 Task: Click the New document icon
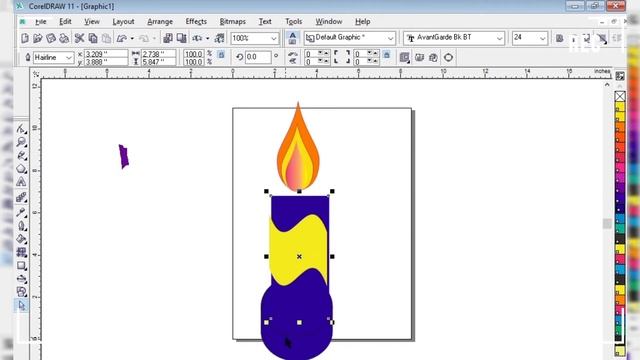click(x=25, y=38)
